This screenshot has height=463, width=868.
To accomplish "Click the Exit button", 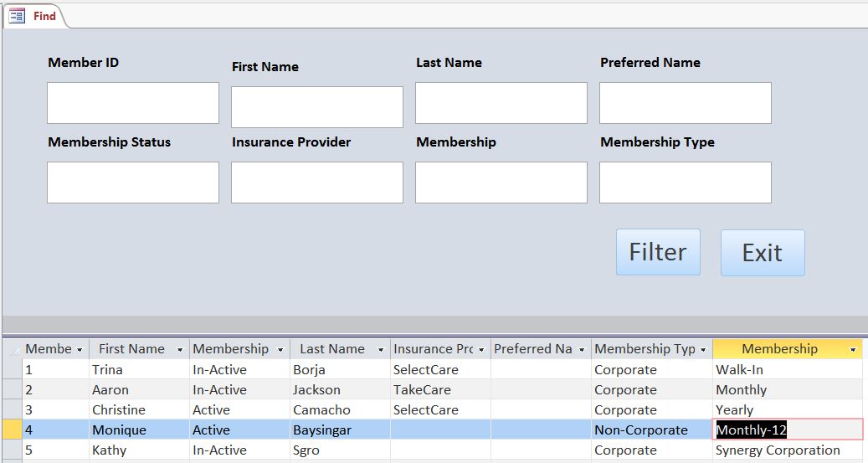I will tap(763, 253).
